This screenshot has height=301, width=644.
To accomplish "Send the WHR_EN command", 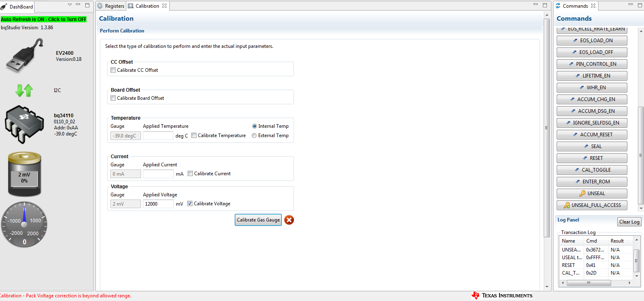I will pos(592,88).
